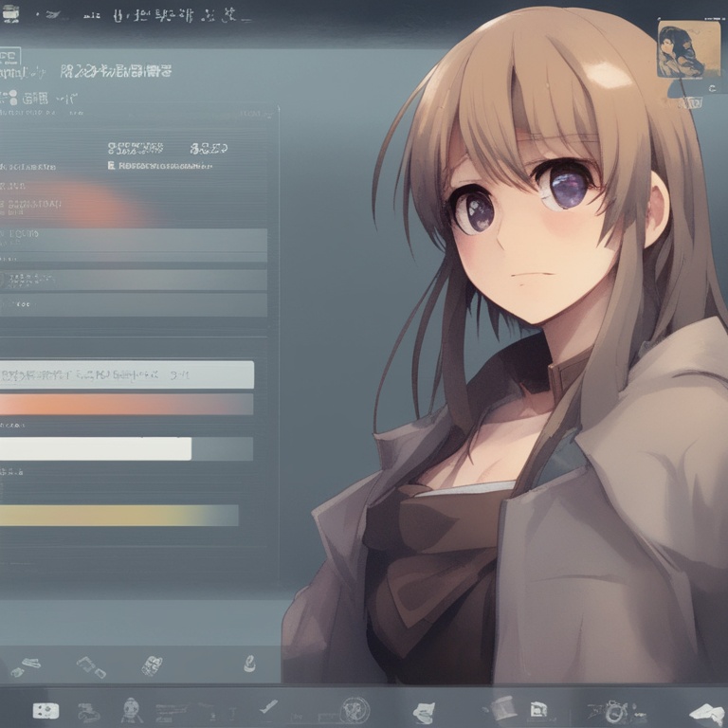Click the floppy-disk save icon in the taskbar
The image size is (728, 728).
click(538, 709)
